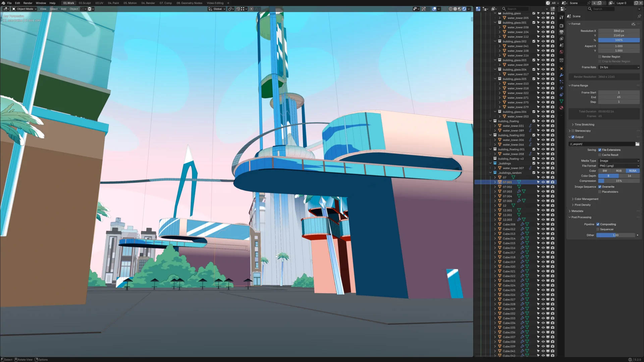
Task: Open the File Format PNG dropdown
Action: click(619, 166)
